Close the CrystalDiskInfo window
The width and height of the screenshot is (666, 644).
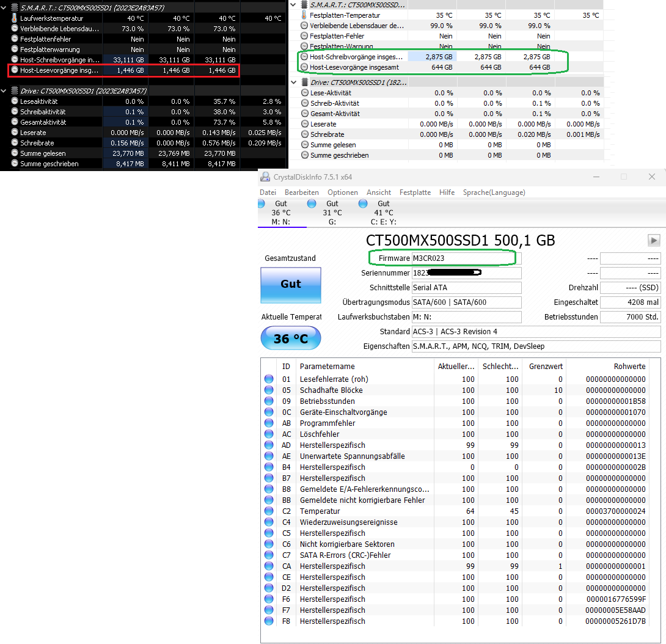[x=652, y=177]
